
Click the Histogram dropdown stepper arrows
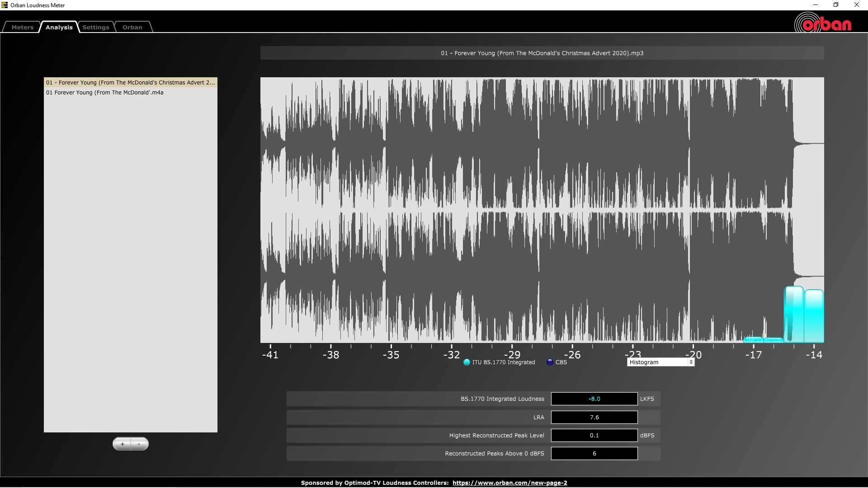691,362
